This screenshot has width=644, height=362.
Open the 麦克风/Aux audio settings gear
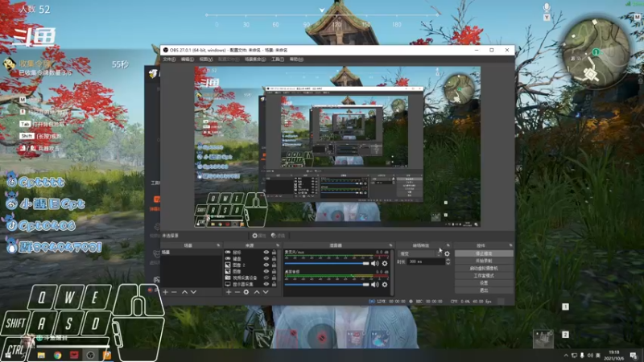tap(385, 264)
